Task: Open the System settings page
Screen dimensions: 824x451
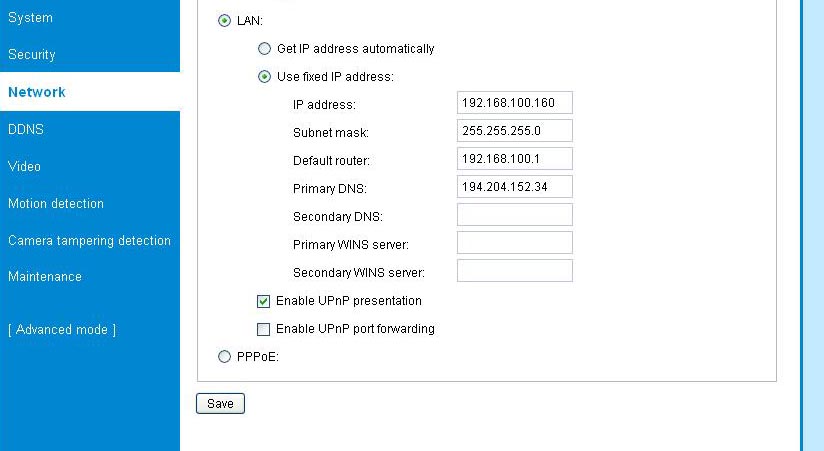Action: point(30,18)
